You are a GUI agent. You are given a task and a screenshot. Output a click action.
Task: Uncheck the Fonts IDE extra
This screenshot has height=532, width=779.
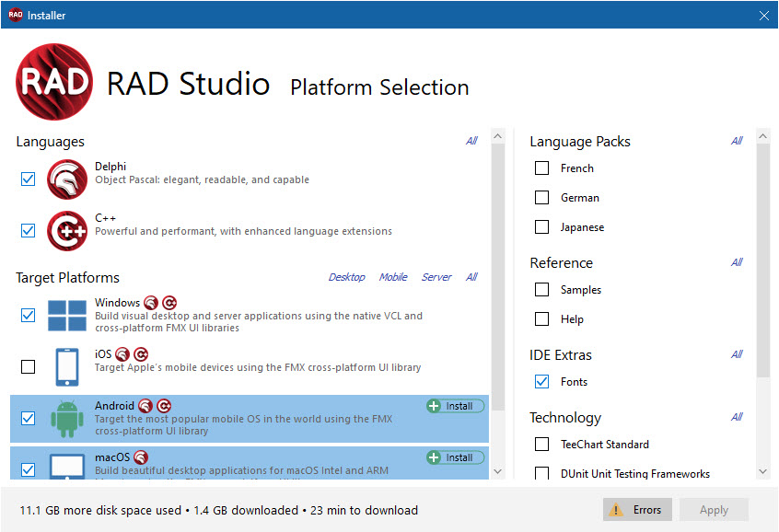click(x=541, y=381)
